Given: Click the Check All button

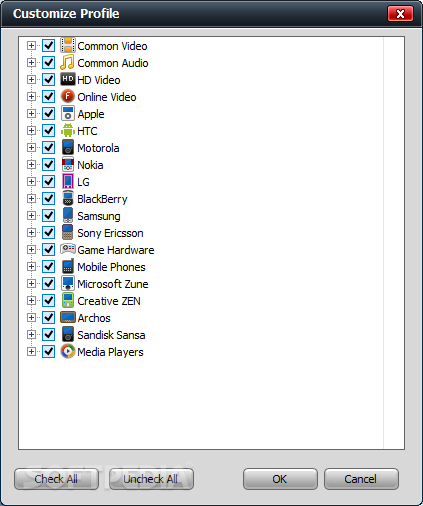Looking at the screenshot, I should click(x=56, y=479).
